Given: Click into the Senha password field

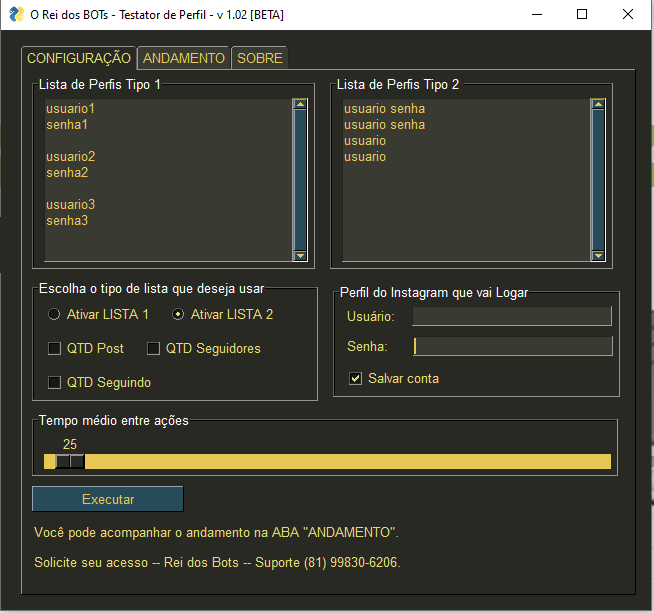Looking at the screenshot, I should tap(511, 346).
